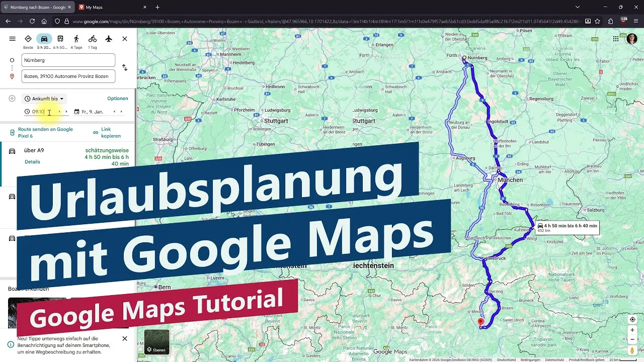Reload the page with the browser refresh icon
Image resolution: width=644 pixels, height=362 pixels.
(32, 21)
